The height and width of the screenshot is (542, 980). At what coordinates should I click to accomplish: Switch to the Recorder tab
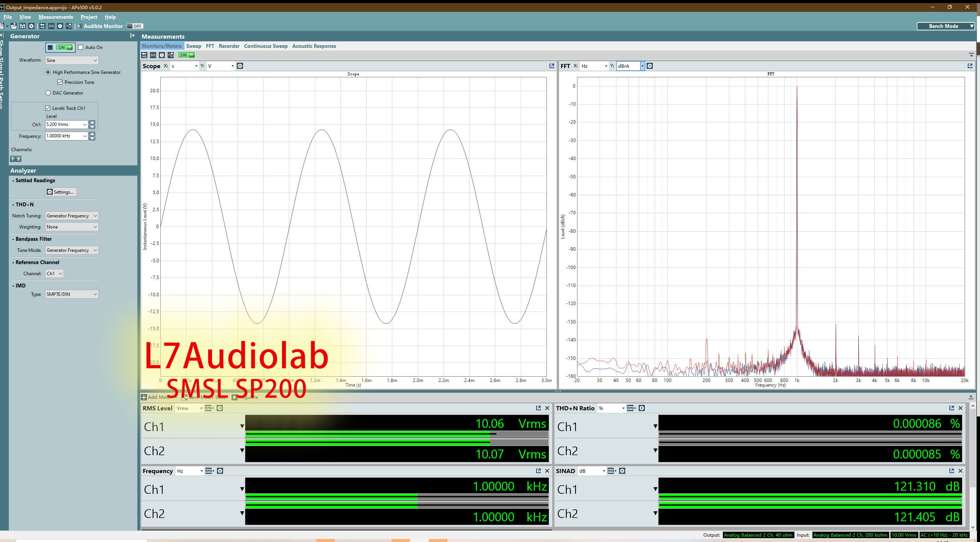point(229,46)
